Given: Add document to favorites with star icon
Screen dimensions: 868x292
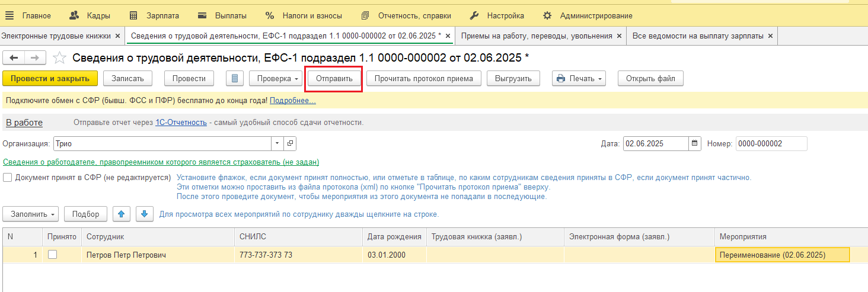Looking at the screenshot, I should click(59, 57).
